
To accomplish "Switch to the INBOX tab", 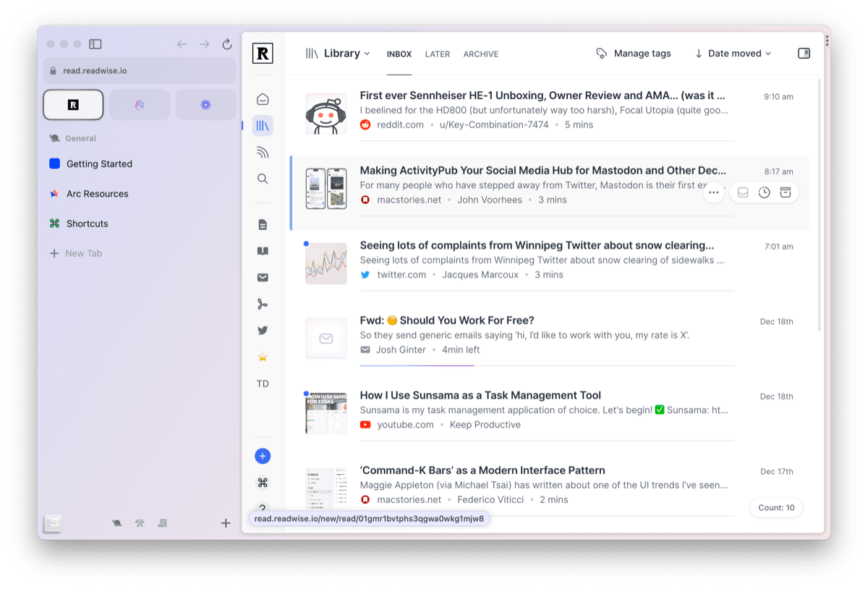I will 399,54.
